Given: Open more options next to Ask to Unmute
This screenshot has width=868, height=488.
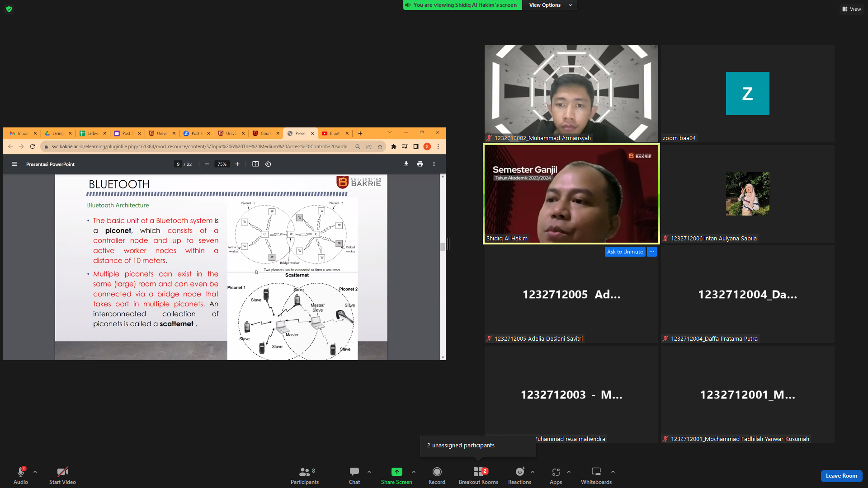Looking at the screenshot, I should click(x=652, y=252).
